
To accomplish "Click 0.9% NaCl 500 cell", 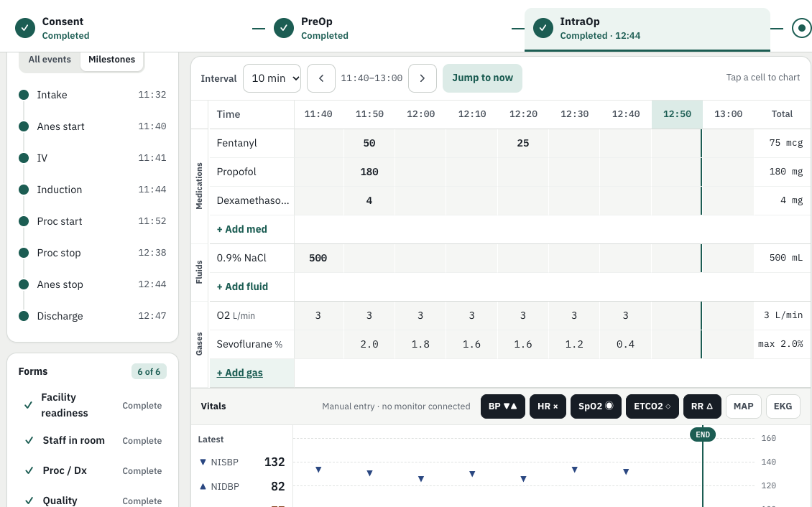I will pyautogui.click(x=318, y=258).
